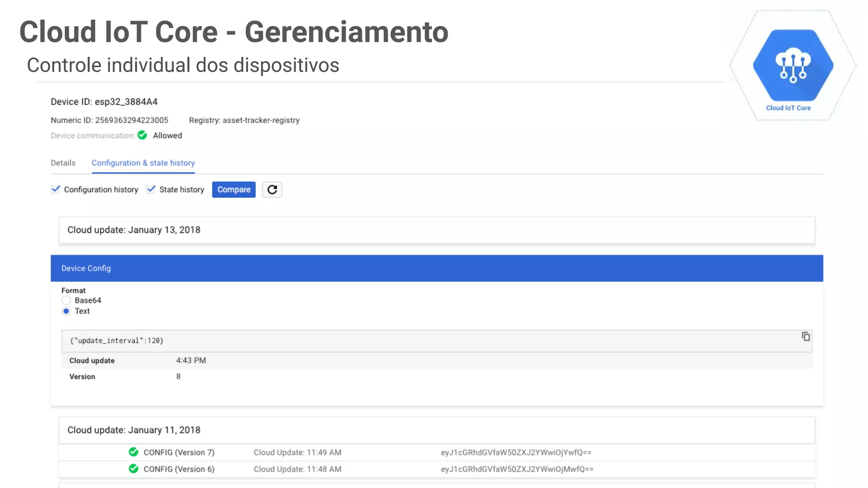
Task: Switch to the Details tab
Action: [x=63, y=163]
